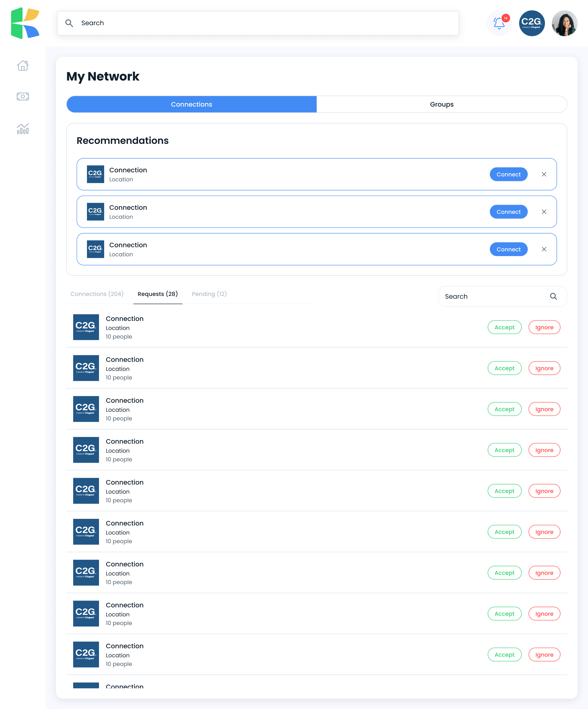This screenshot has width=588, height=709.
Task: Click the eighth request's C2G logo
Action: coord(86,613)
